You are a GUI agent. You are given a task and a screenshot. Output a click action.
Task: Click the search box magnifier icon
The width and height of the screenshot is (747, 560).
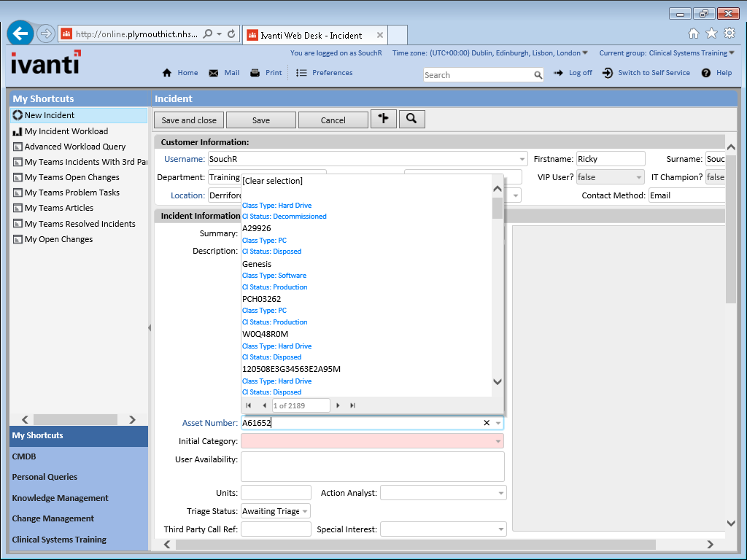point(538,75)
